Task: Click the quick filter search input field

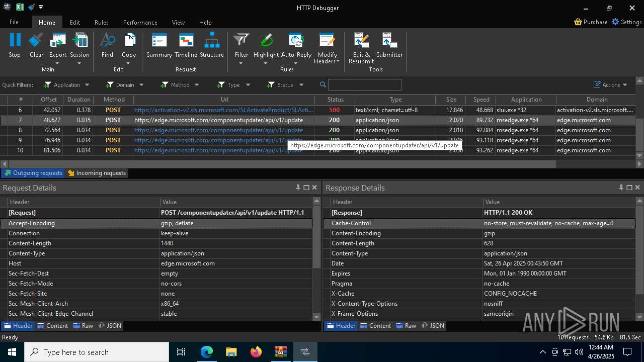Action: (x=365, y=85)
